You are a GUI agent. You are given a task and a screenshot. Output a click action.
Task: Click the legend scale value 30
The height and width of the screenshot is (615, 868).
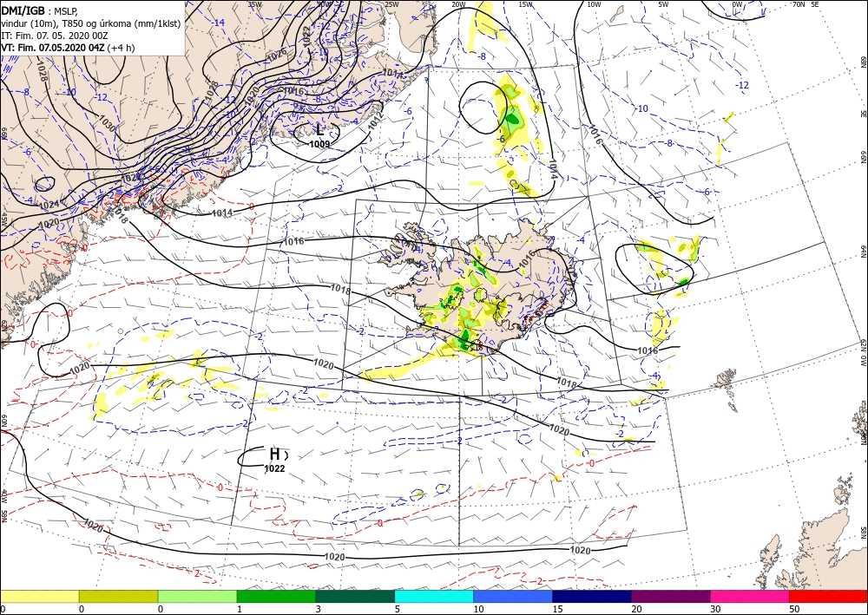pos(716,609)
